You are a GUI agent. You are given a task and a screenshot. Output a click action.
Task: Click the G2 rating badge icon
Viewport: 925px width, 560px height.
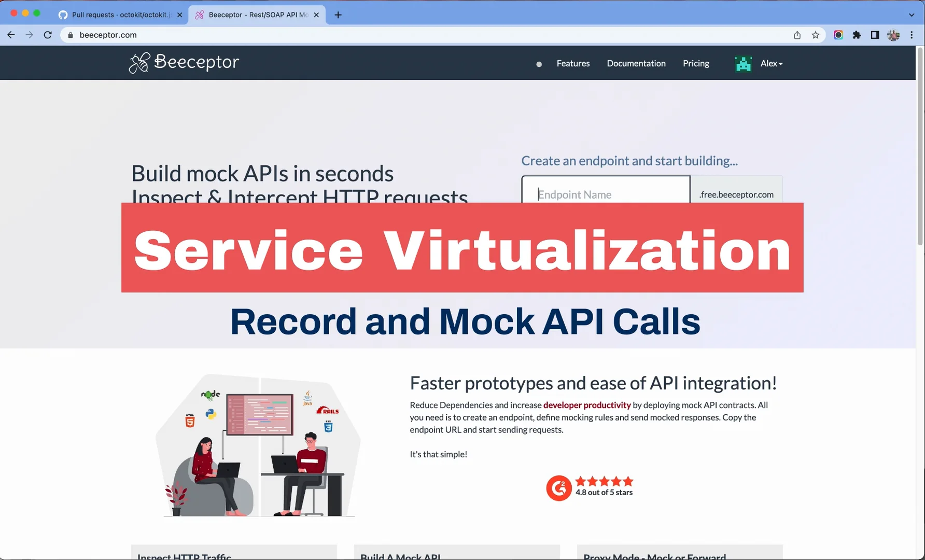coord(558,487)
